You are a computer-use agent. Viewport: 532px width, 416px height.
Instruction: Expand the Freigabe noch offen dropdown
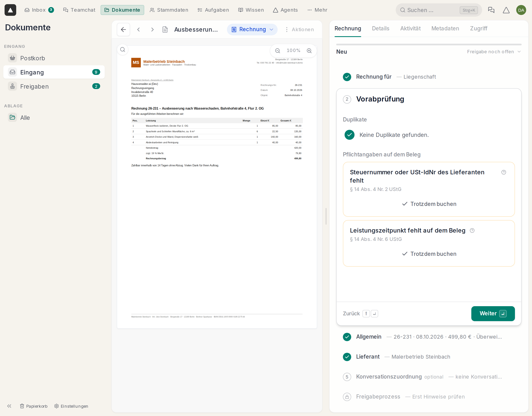[x=494, y=52]
